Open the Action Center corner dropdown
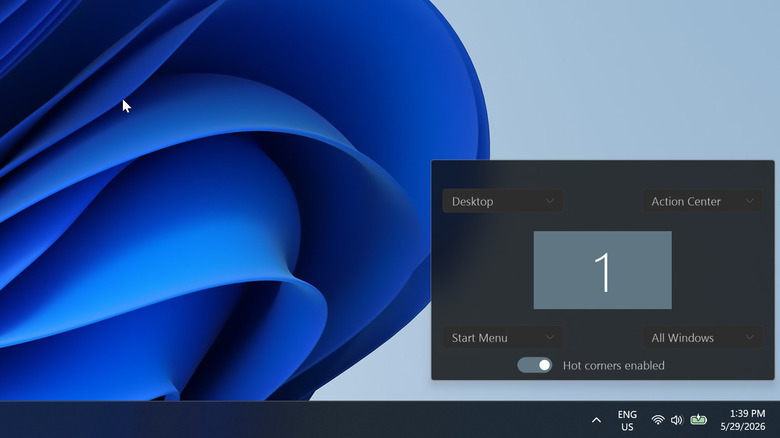This screenshot has height=438, width=780. tap(702, 201)
